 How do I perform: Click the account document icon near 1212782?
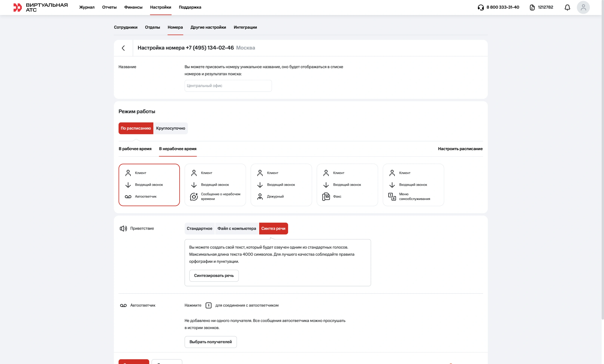pyautogui.click(x=532, y=7)
